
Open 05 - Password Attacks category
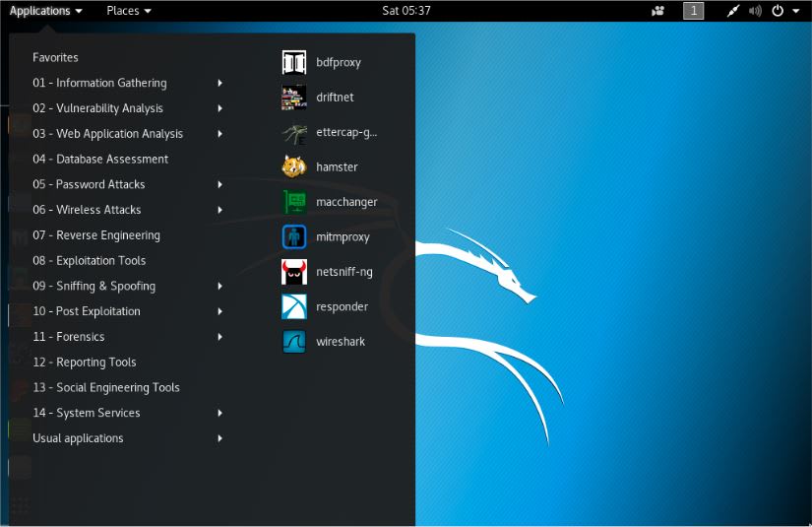[89, 184]
